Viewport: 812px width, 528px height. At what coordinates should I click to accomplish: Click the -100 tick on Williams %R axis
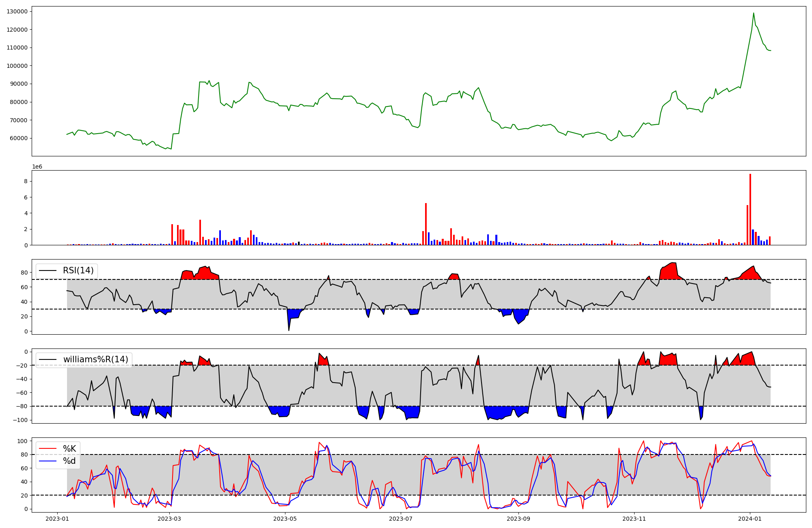tap(21, 420)
